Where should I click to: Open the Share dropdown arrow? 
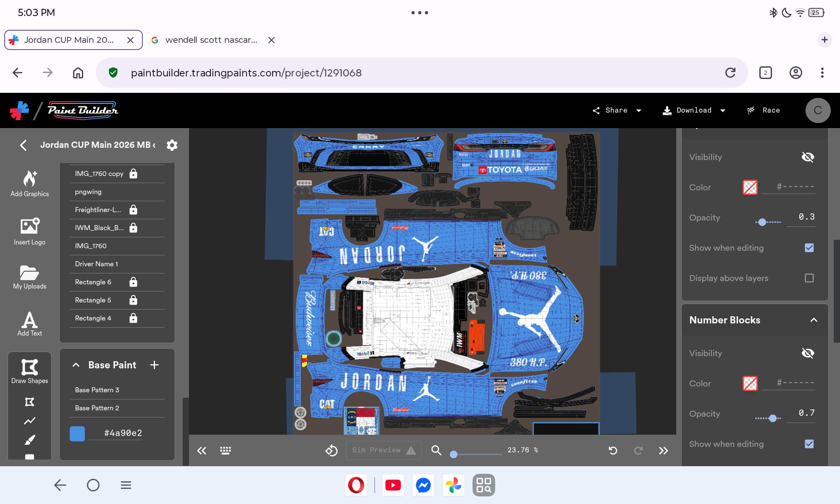[639, 110]
